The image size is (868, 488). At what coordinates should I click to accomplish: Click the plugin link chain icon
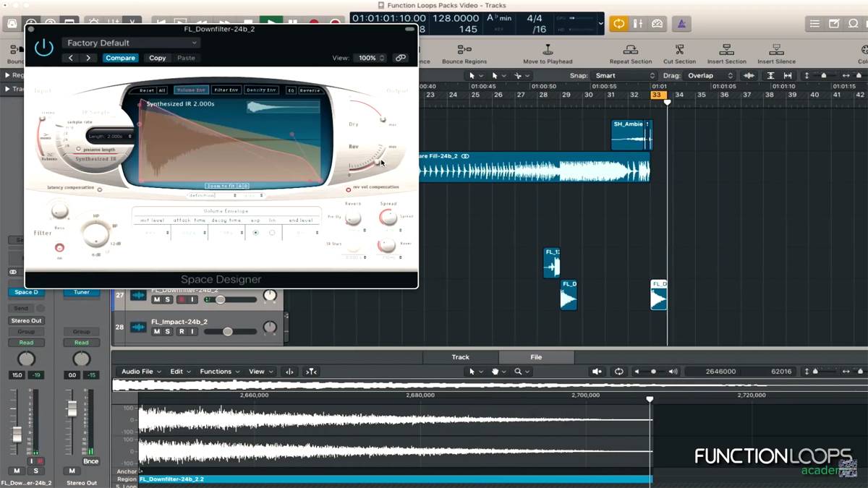pos(400,58)
